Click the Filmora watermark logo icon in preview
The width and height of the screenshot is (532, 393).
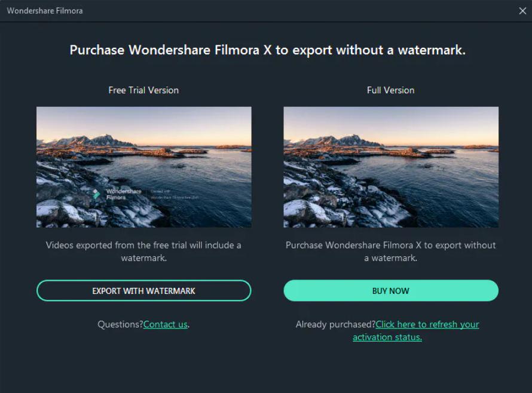tap(97, 194)
